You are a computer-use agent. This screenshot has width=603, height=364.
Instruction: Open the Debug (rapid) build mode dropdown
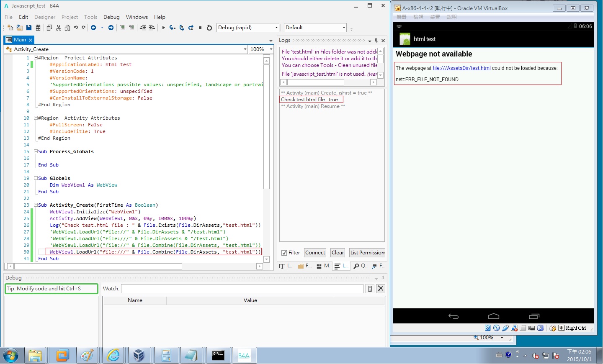[276, 28]
